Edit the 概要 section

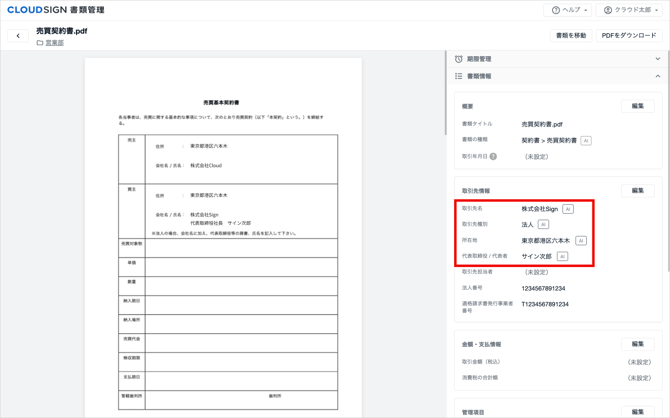point(638,106)
